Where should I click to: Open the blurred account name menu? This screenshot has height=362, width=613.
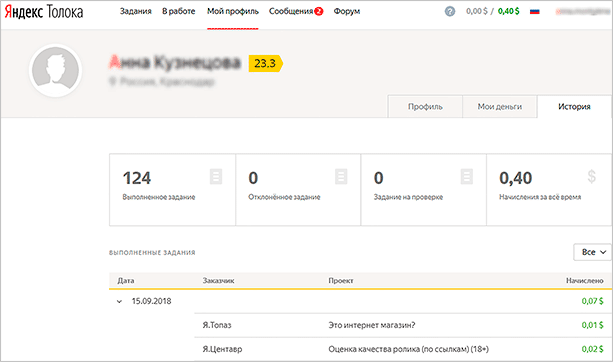[583, 12]
